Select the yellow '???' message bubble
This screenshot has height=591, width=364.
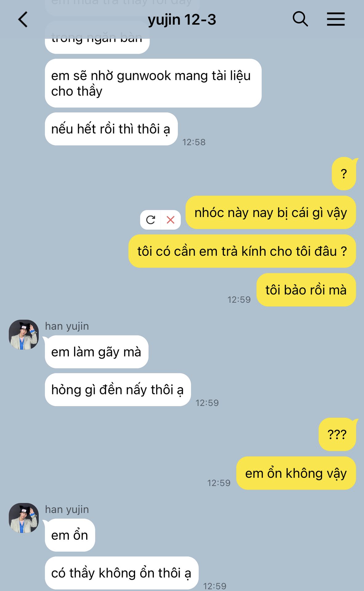pyautogui.click(x=337, y=434)
